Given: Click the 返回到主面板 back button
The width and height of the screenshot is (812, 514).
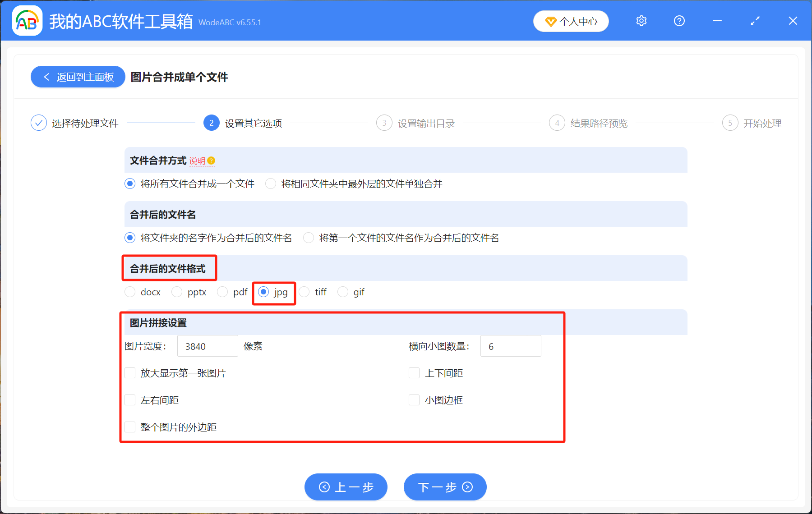Looking at the screenshot, I should [x=78, y=77].
